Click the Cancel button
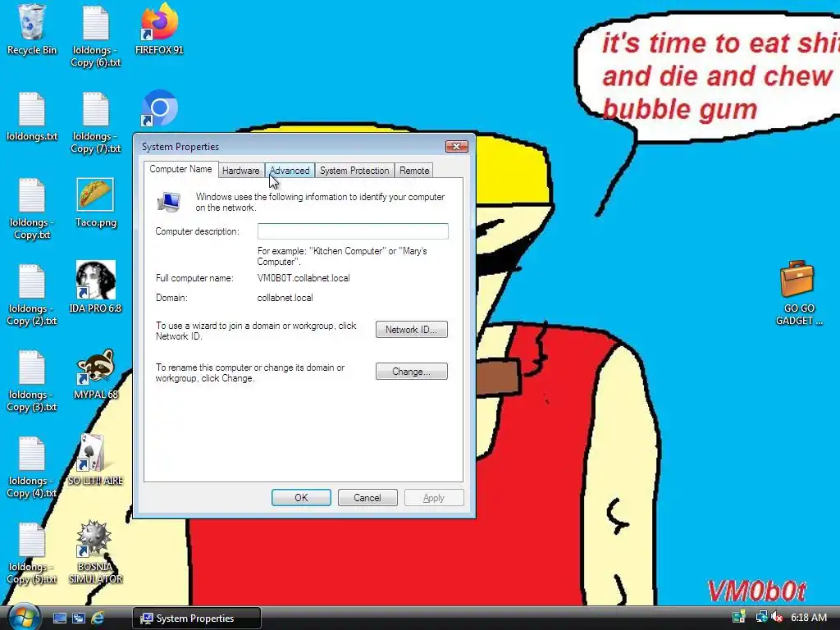The height and width of the screenshot is (630, 840). pos(367,498)
